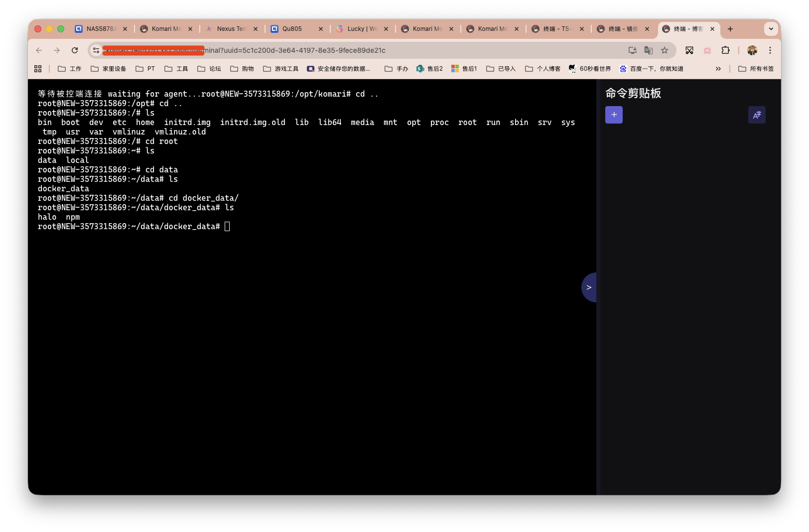This screenshot has width=809, height=532.
Task: Reload the terminal page
Action: [x=75, y=50]
